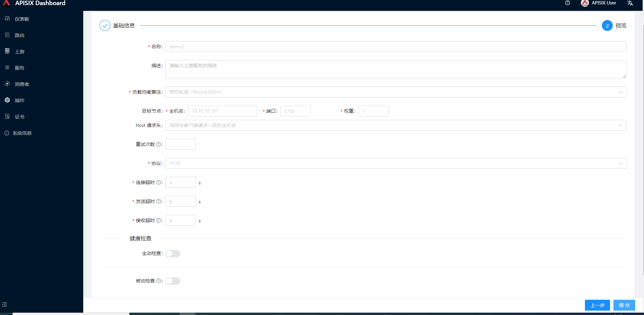644x315 pixels.
Task: Click the 端口 input field
Action: 296,111
